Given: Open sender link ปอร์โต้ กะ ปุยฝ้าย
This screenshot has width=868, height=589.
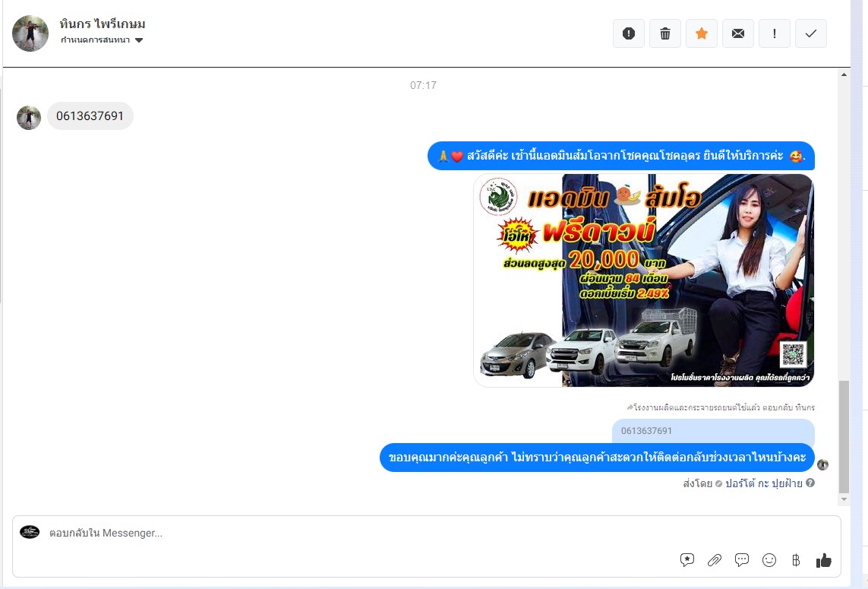Looking at the screenshot, I should [x=763, y=483].
